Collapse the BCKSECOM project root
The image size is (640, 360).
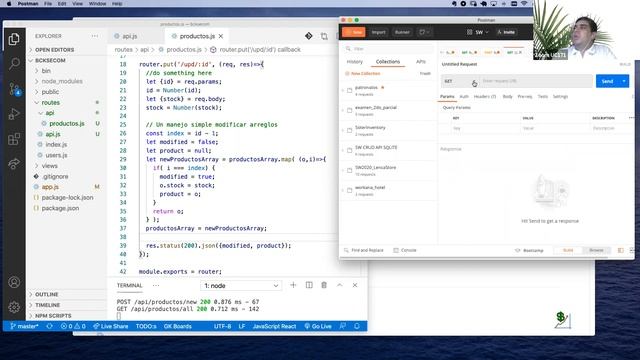(x=50, y=60)
